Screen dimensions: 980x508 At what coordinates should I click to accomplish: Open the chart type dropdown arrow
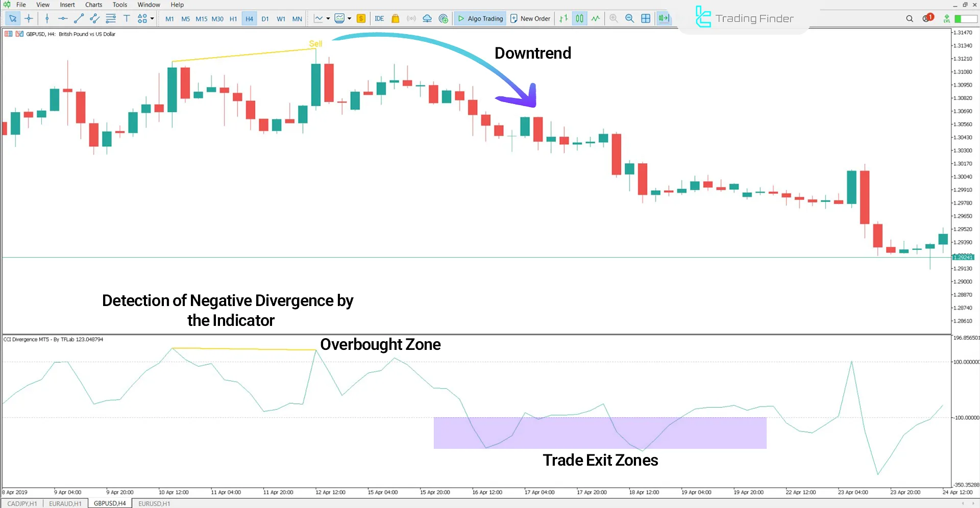pyautogui.click(x=327, y=18)
